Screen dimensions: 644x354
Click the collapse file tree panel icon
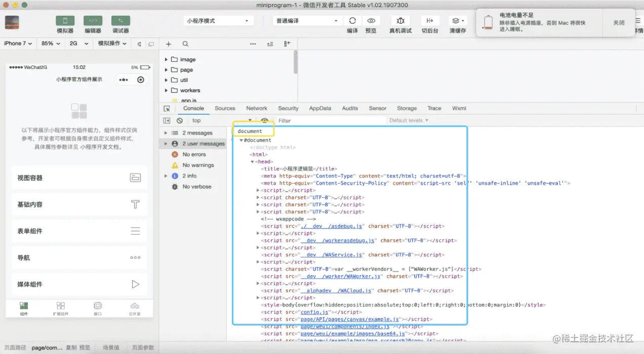coord(288,44)
